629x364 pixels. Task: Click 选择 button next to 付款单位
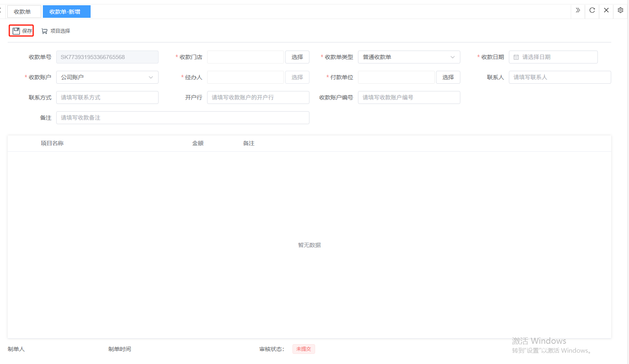pos(448,77)
